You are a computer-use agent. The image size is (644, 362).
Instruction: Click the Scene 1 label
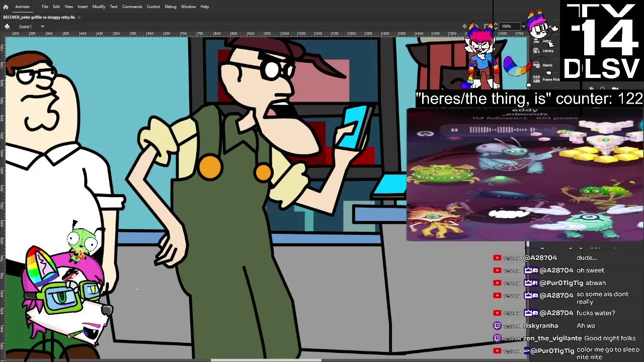click(25, 26)
